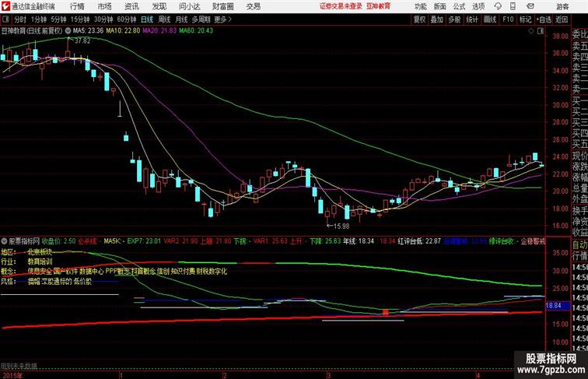Click the 游客 user account label

tap(562, 6)
